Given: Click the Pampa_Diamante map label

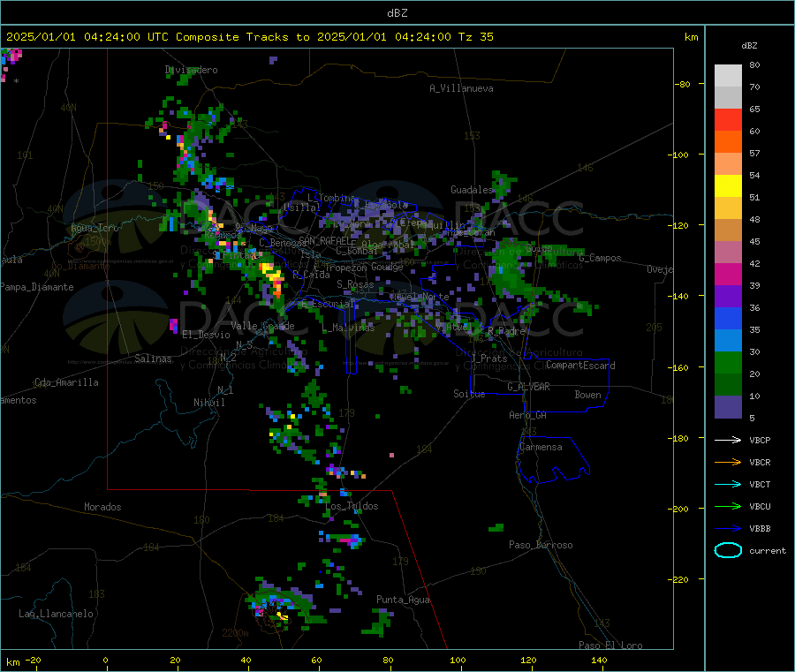Looking at the screenshot, I should point(37,287).
